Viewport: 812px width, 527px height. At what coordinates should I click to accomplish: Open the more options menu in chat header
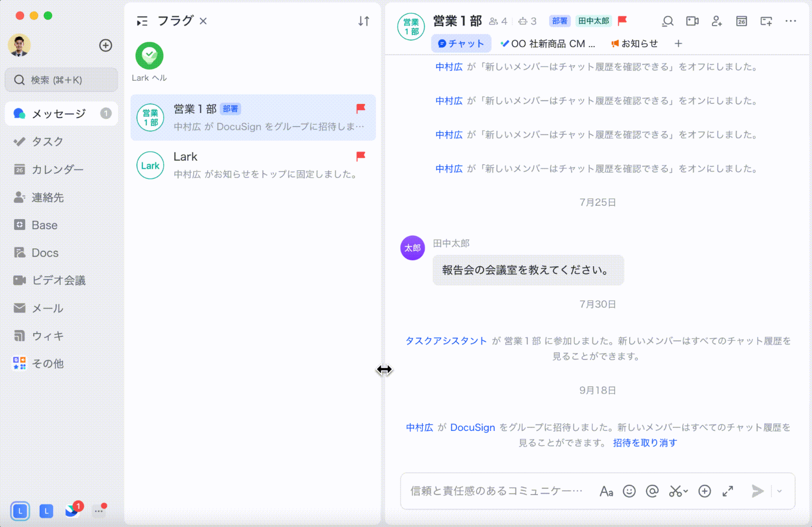(x=791, y=21)
